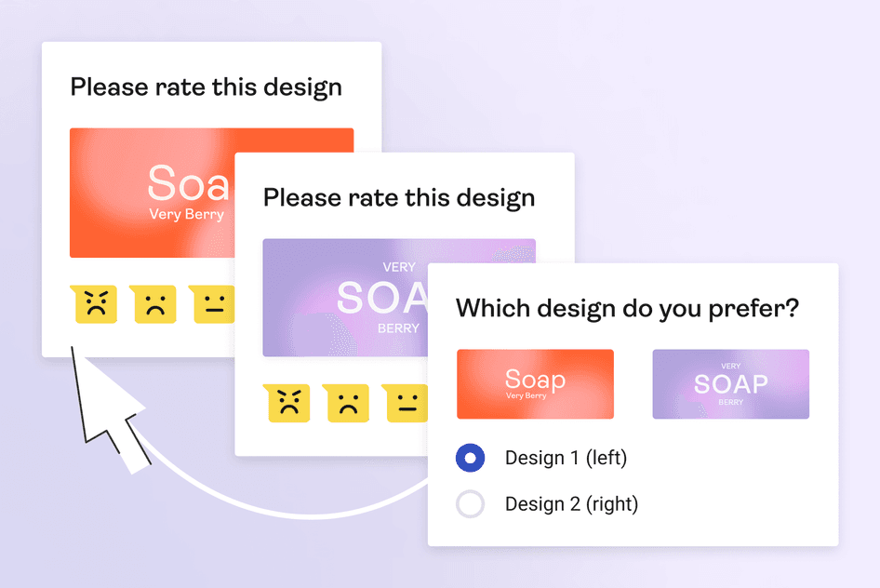Open the small purple SOAP design thumbnail

[x=731, y=384]
